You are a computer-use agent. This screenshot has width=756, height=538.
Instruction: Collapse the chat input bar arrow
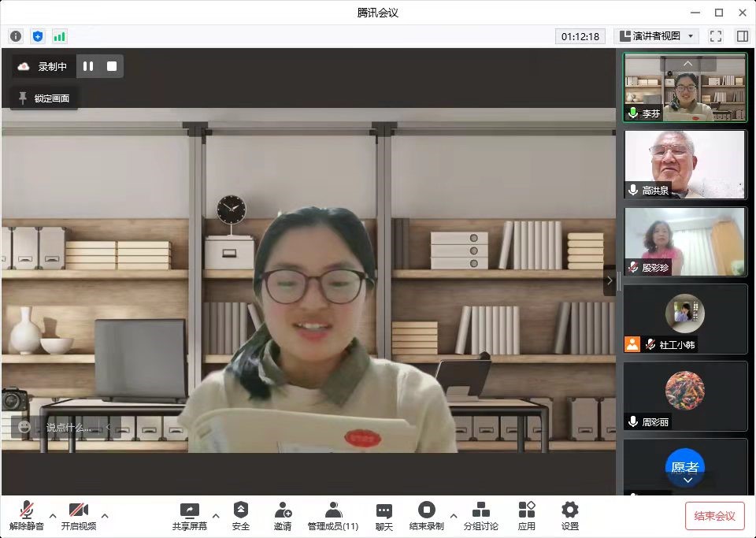coord(109,427)
